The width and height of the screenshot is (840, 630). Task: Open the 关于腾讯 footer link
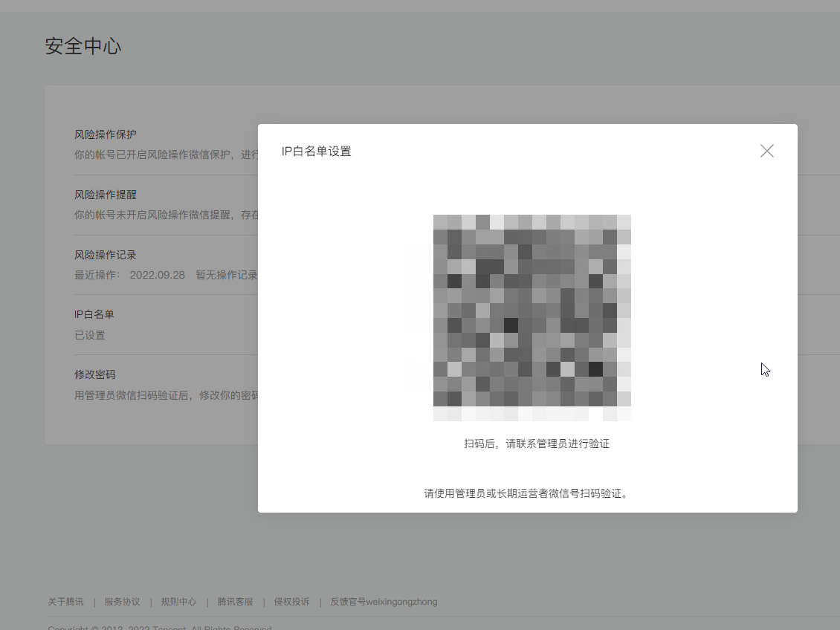coord(66,602)
